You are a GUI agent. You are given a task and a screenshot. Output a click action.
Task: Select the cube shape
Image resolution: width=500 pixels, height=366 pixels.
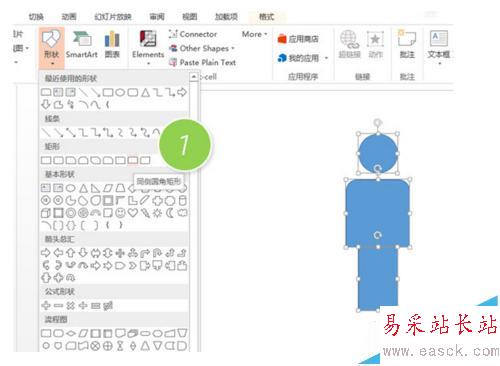[46, 213]
